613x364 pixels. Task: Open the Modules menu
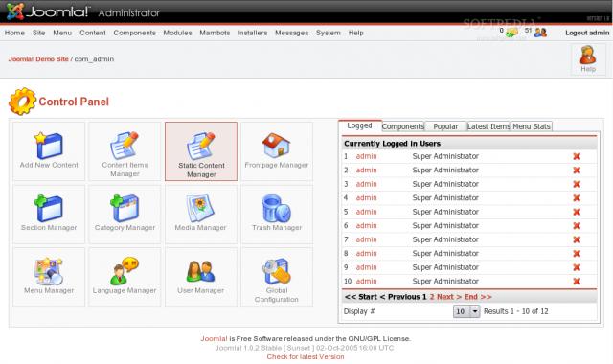point(177,33)
